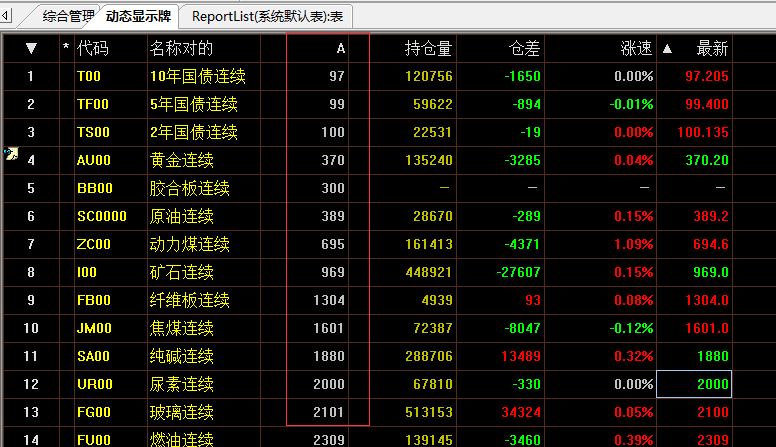Image resolution: width=776 pixels, height=447 pixels.
Task: Click the name 胶合板连续
Action: [190, 188]
